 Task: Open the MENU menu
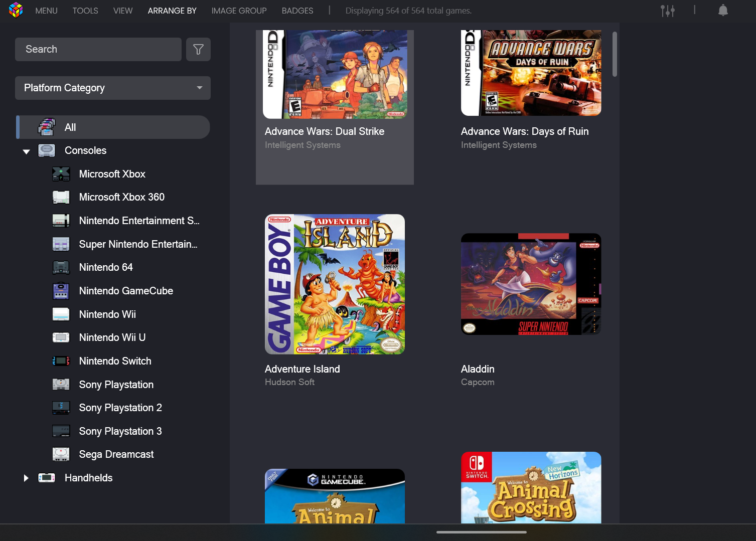[46, 11]
